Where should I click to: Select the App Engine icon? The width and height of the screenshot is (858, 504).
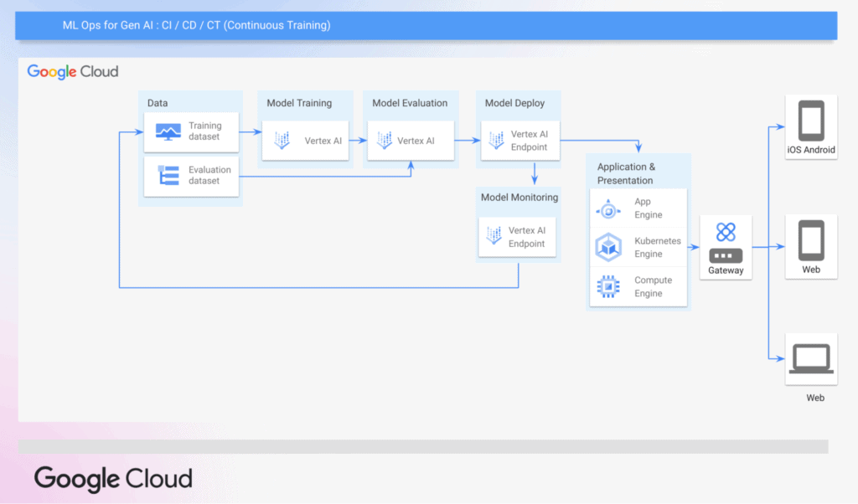tap(608, 210)
